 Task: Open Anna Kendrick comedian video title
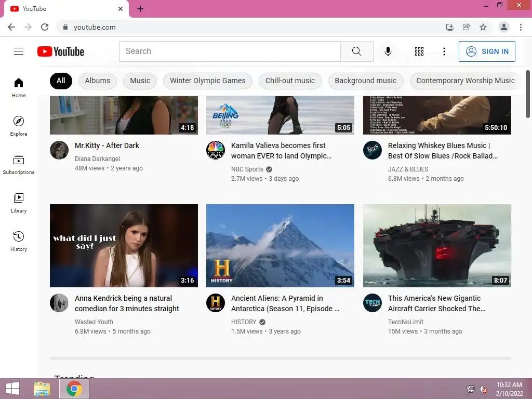[x=127, y=303]
